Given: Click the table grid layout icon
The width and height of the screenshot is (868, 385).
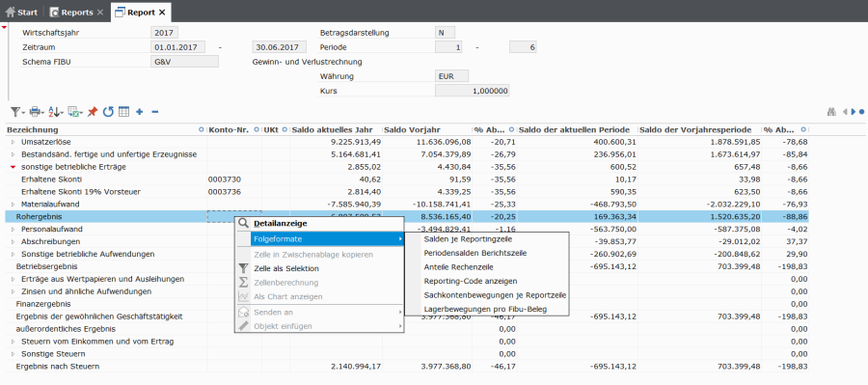Looking at the screenshot, I should point(124,112).
